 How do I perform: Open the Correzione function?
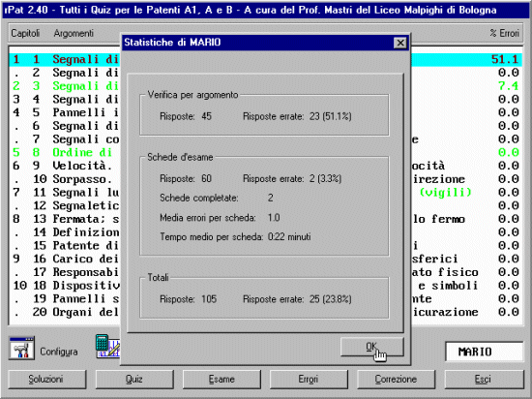coord(396,379)
